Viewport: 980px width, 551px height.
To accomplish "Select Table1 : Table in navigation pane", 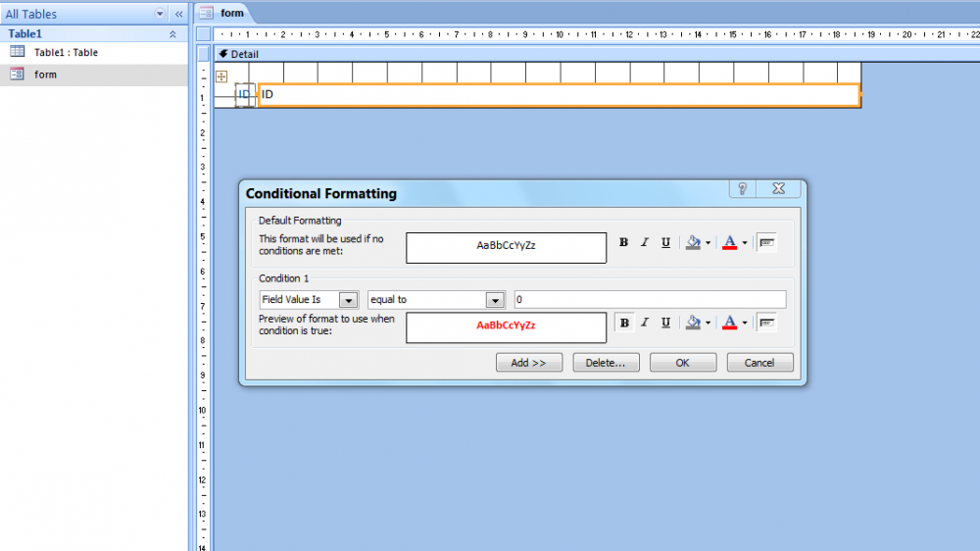I will pos(94,53).
